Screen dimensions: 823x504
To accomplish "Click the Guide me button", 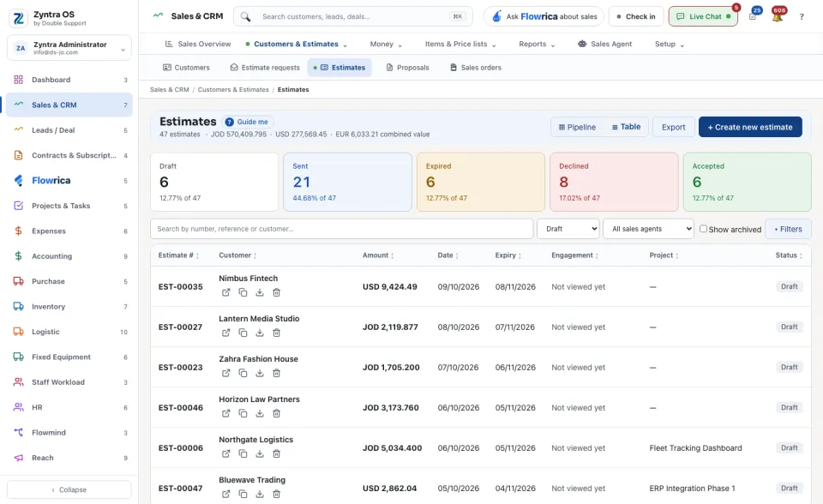I will [x=247, y=122].
